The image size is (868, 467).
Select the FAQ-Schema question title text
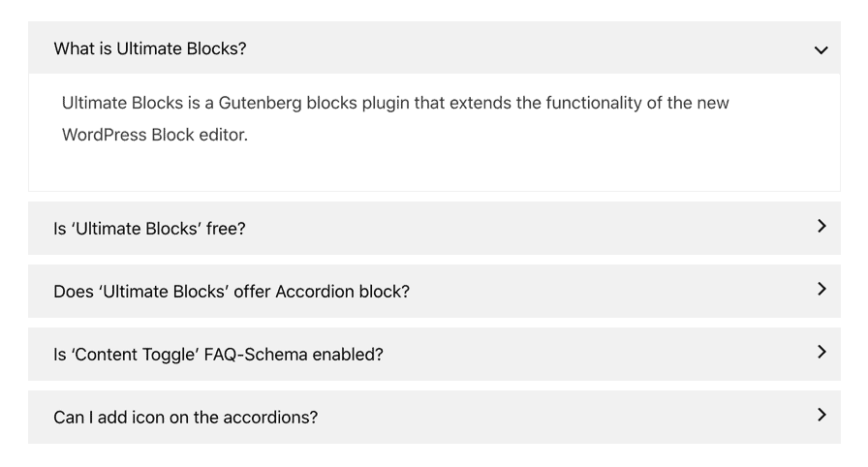coord(218,355)
